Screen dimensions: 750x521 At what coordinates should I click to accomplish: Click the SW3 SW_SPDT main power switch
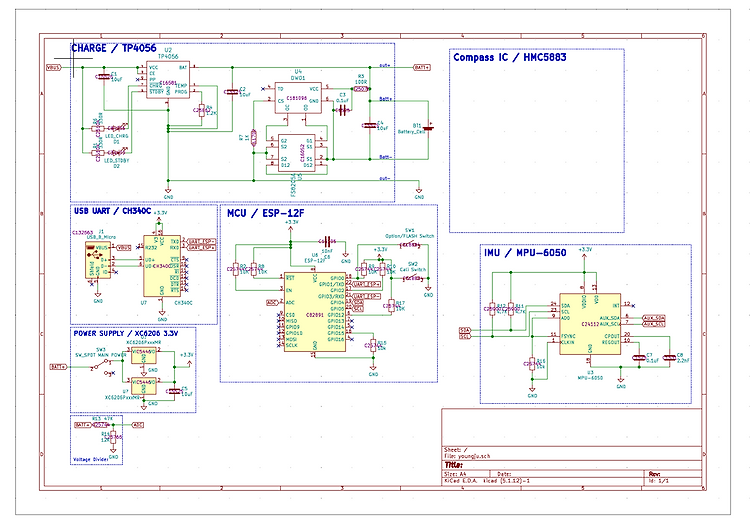coord(104,365)
